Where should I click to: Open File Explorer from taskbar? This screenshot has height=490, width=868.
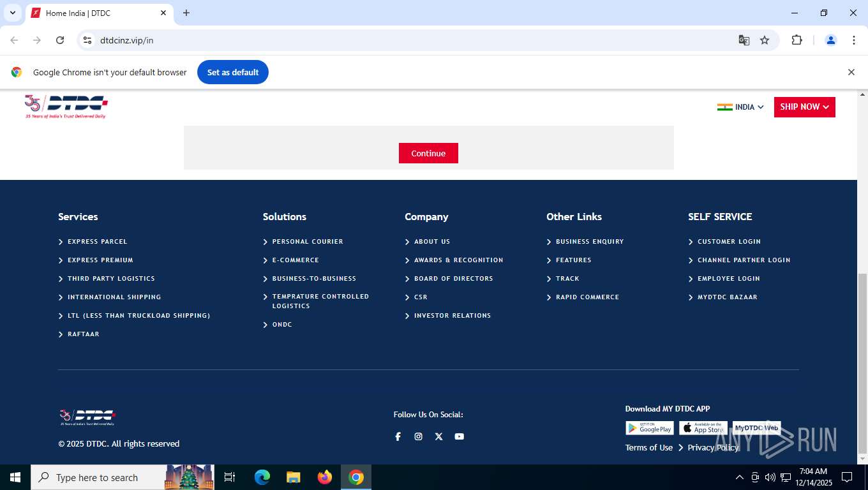click(x=293, y=477)
